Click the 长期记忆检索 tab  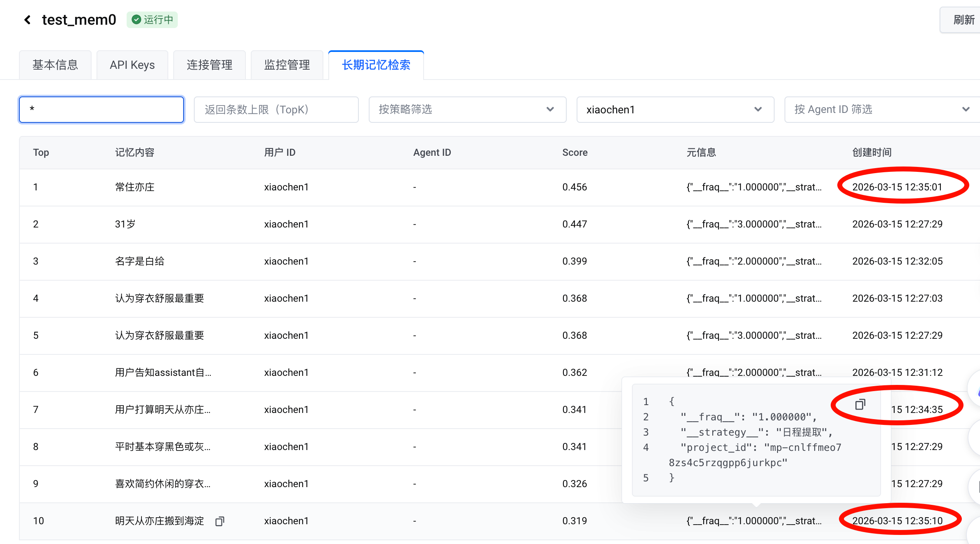[x=376, y=65]
